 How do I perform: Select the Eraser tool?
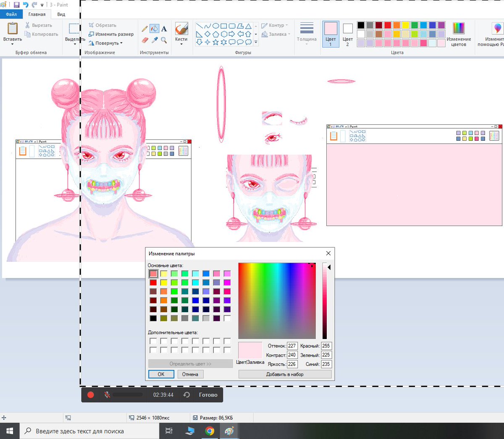(145, 40)
